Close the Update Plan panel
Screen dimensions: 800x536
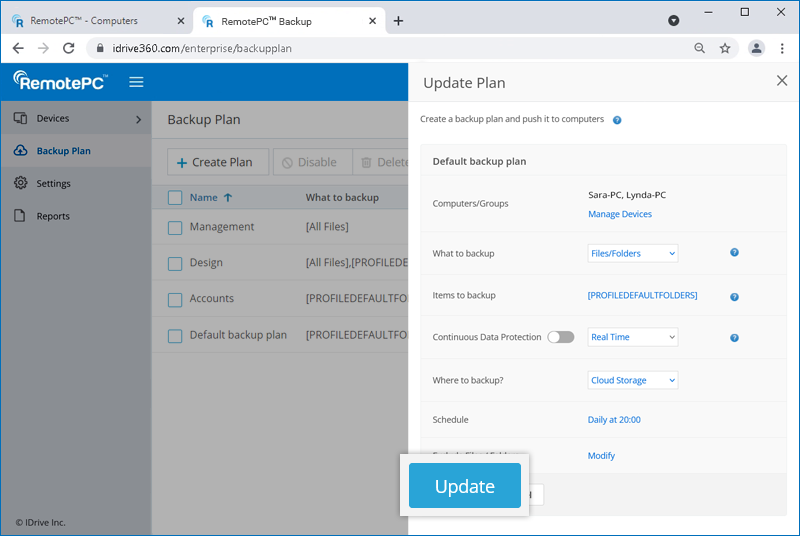[x=782, y=81]
